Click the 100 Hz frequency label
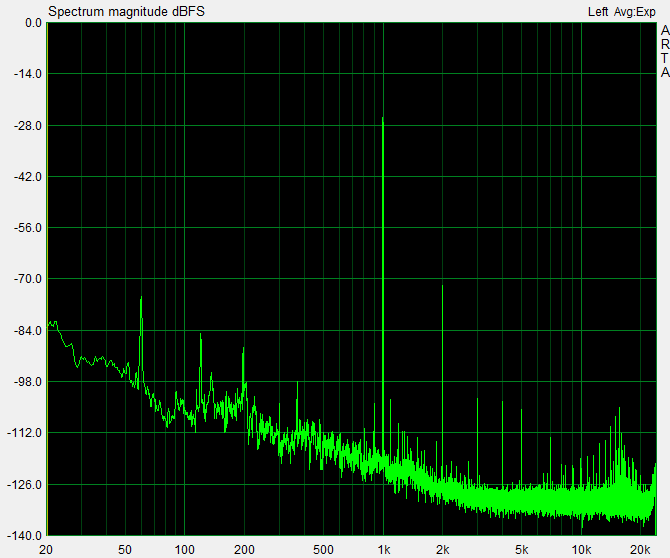 click(184, 549)
